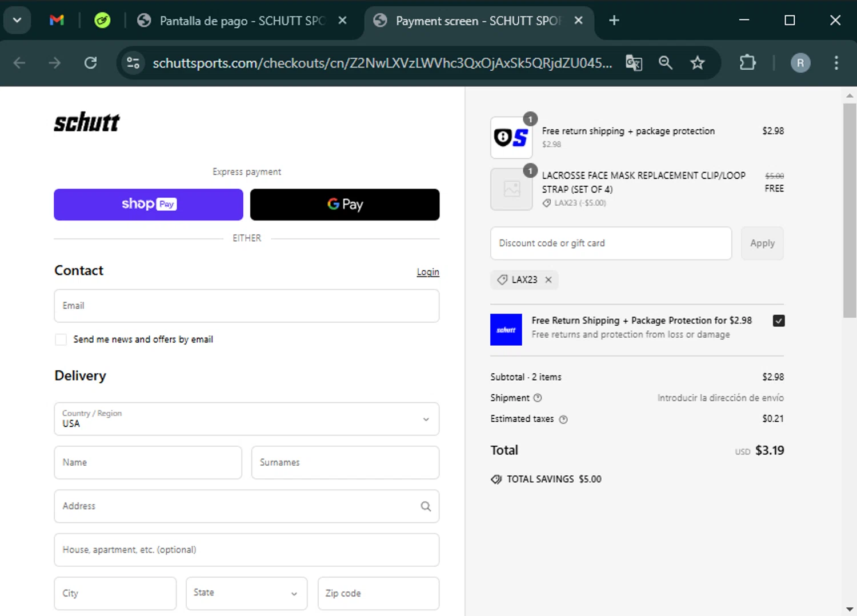This screenshot has height=616, width=857.
Task: Expand the Country / Region dropdown
Action: [247, 419]
